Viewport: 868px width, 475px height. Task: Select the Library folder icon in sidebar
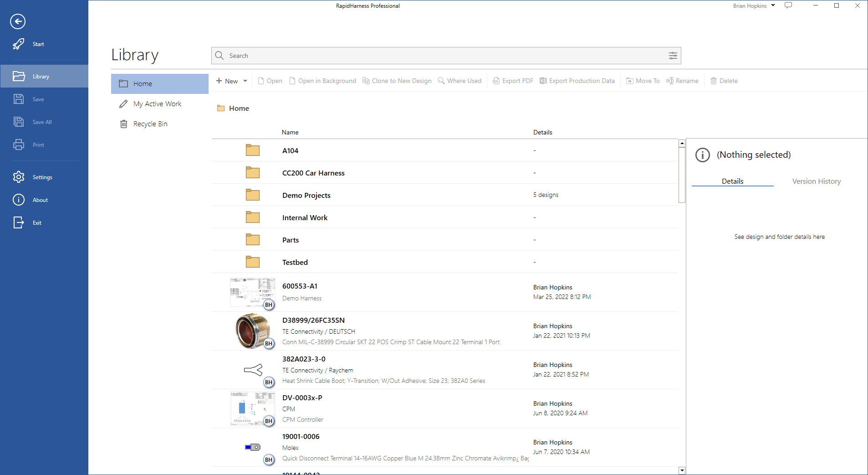pyautogui.click(x=19, y=76)
